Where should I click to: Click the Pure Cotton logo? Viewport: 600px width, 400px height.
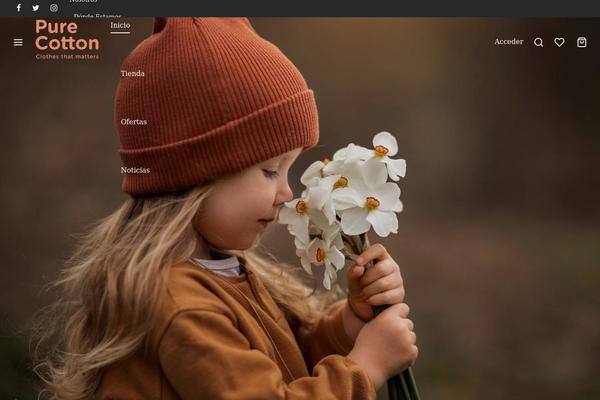click(67, 35)
